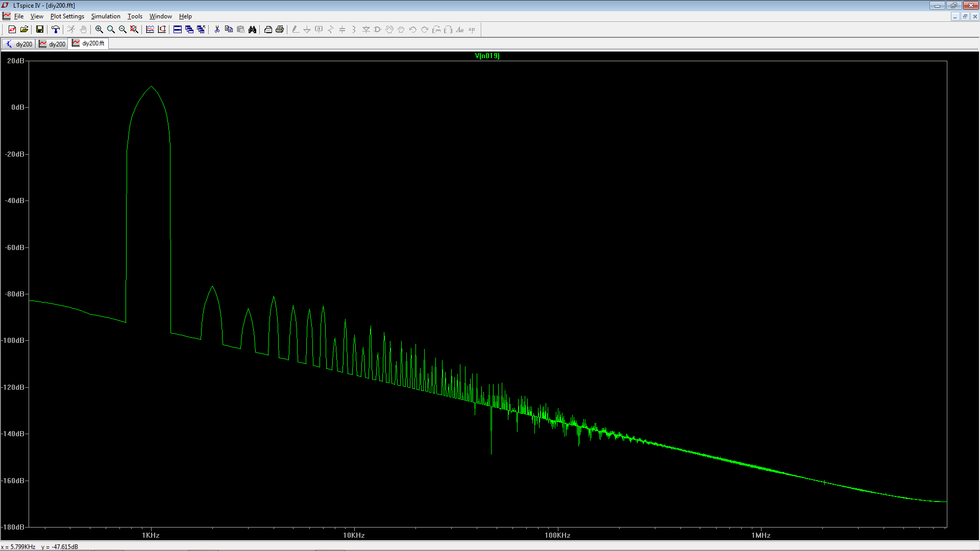Click the V(n019) trace label
This screenshot has width=980, height=551.
[487, 56]
